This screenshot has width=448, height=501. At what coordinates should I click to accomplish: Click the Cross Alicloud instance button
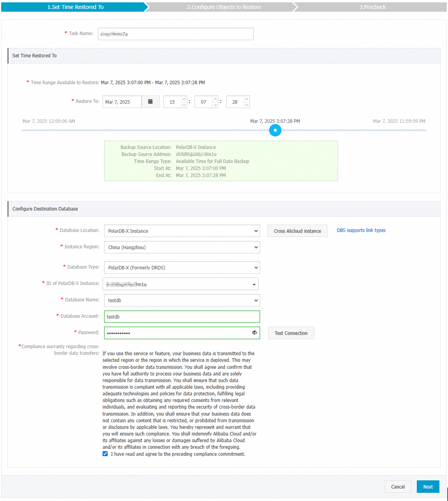point(297,231)
